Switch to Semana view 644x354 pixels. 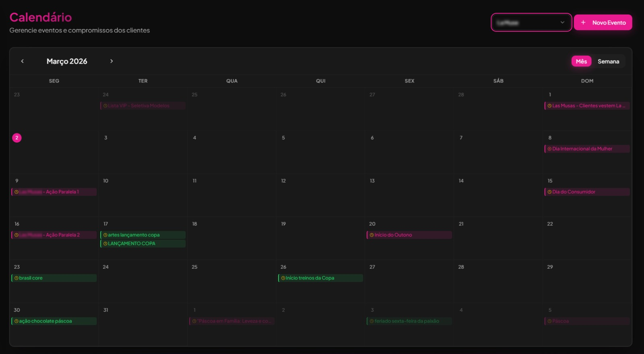[608, 61]
